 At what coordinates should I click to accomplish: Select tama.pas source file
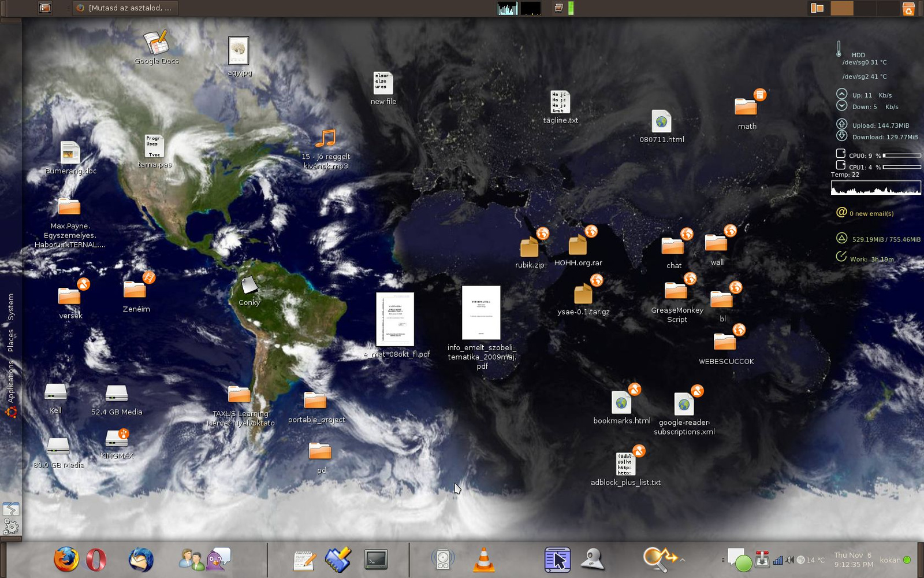[154, 151]
